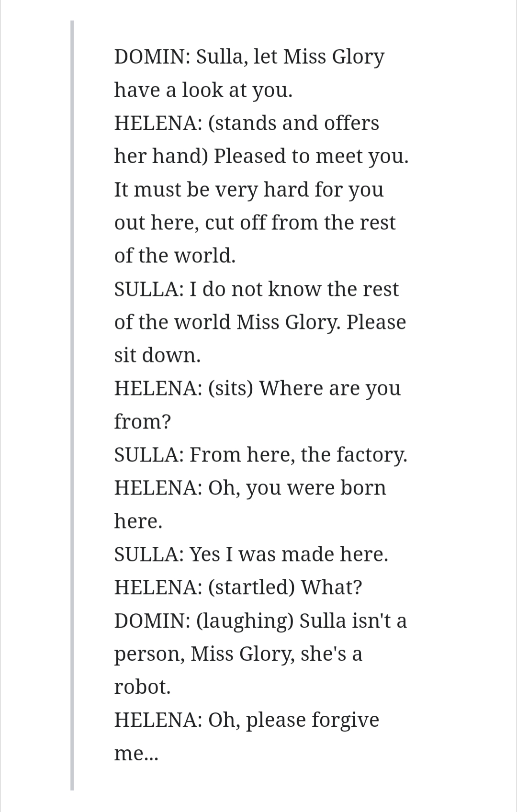Viewport: 517px width, 812px height.
Task: Click the word "from?"
Action: click(142, 421)
